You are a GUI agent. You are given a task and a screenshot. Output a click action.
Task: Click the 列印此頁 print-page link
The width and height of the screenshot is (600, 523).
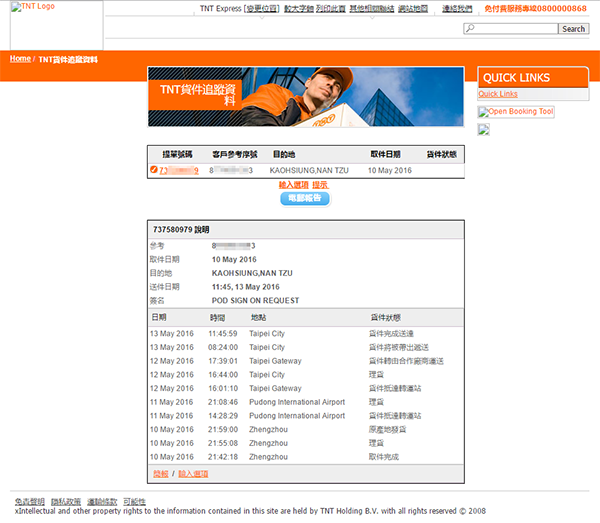331,8
